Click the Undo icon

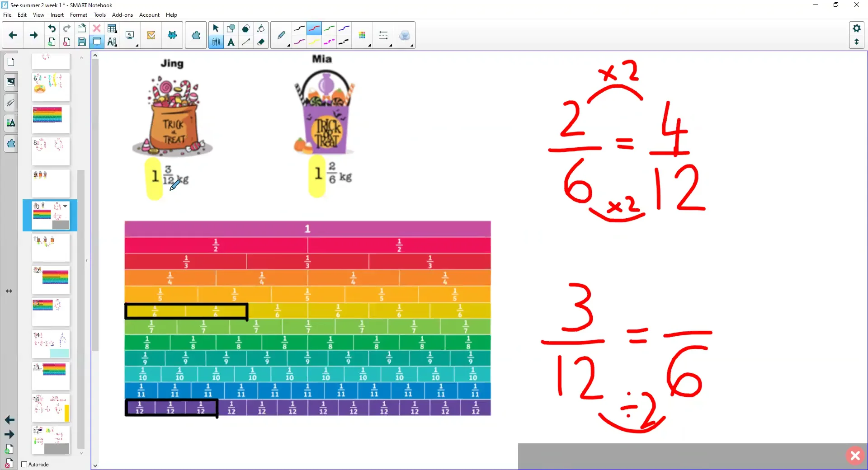[52, 28]
